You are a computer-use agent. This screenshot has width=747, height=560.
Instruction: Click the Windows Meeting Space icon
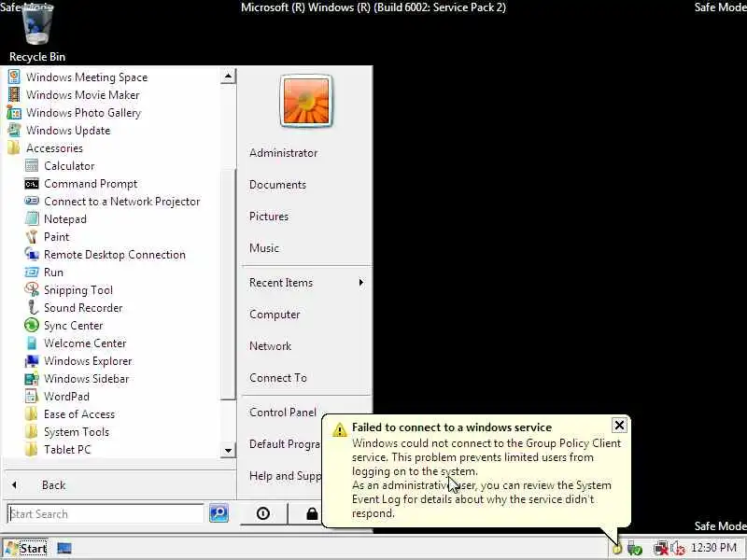click(x=14, y=77)
